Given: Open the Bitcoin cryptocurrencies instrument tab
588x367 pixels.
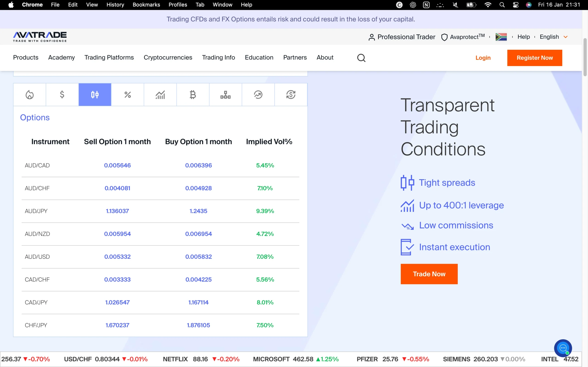Looking at the screenshot, I should 192,95.
